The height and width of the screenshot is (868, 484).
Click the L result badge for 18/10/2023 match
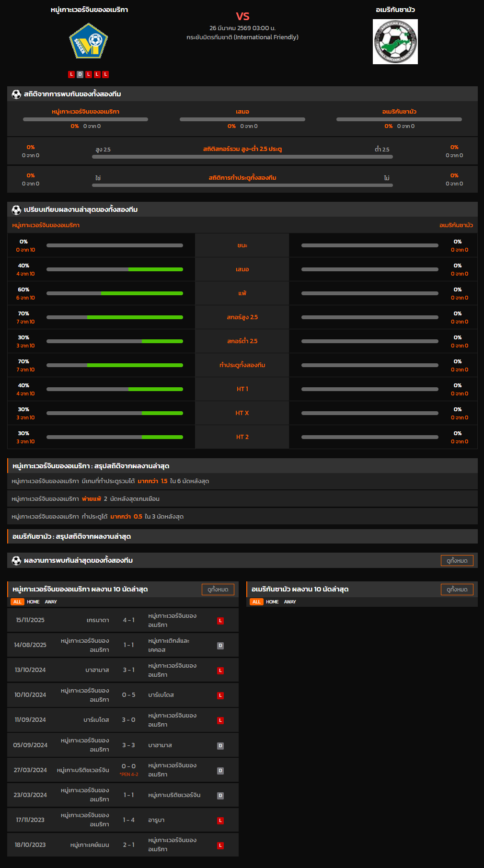click(220, 845)
